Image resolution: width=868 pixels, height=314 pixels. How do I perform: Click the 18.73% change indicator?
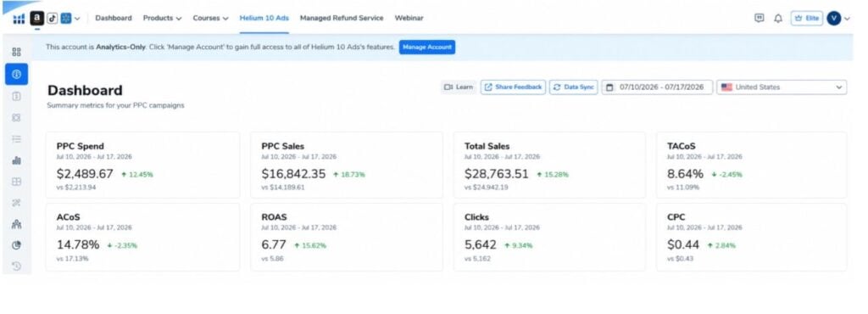349,175
